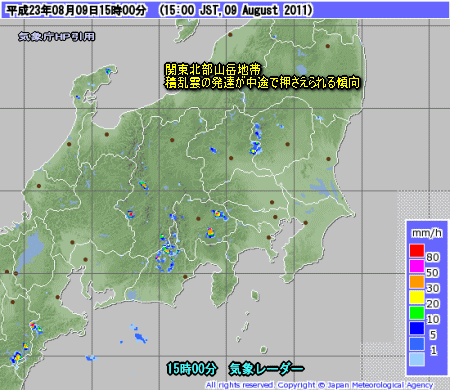
Task: Click the lightest blue legend swatch
Action: [x=417, y=359]
